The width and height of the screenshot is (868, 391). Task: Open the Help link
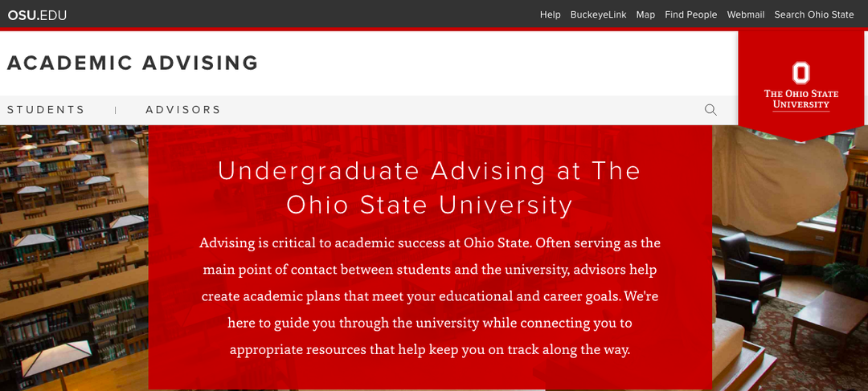tap(550, 14)
